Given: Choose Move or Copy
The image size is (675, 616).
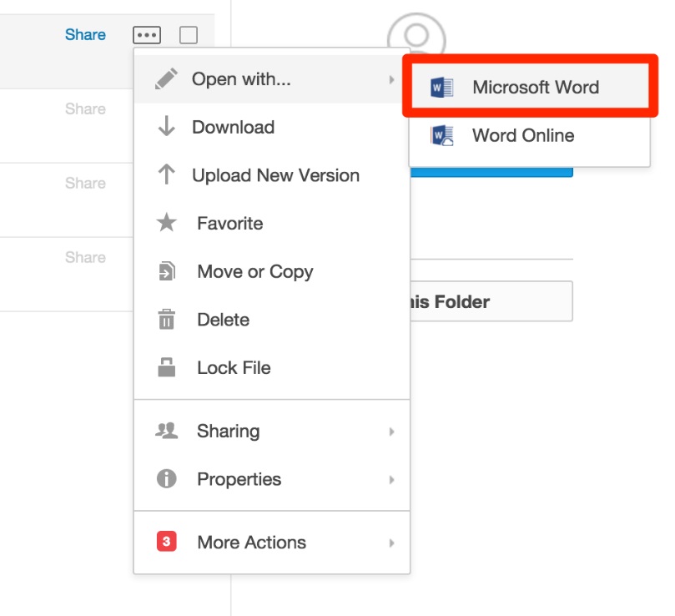Looking at the screenshot, I should tap(272, 271).
